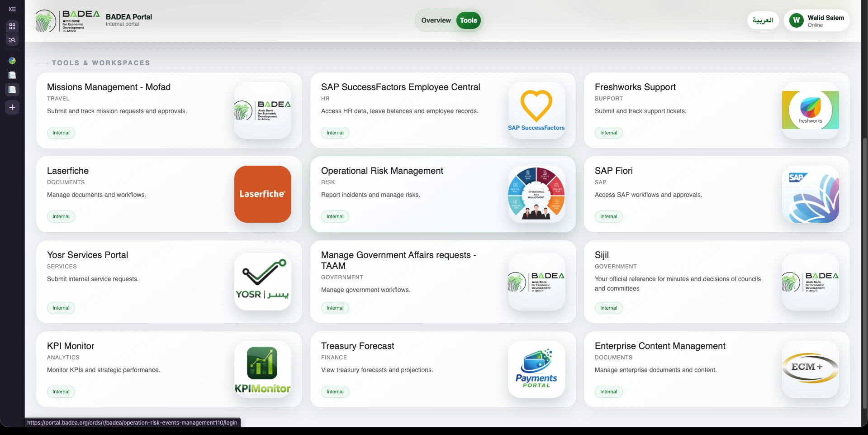Open the TAAM card BADEA logo
This screenshot has width=868, height=435.
[x=536, y=282]
